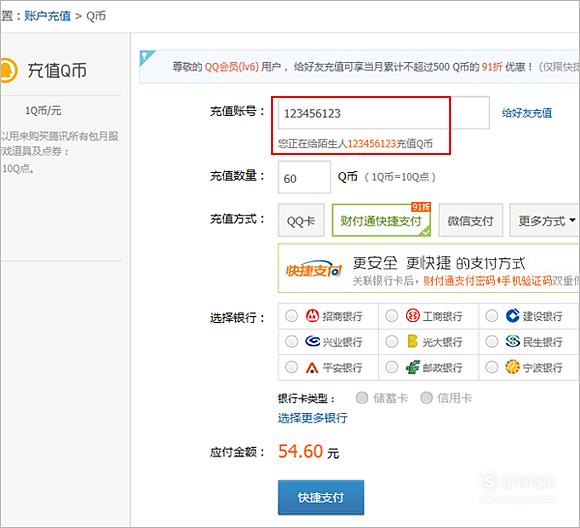Open the 选择更多银行 link
Image resolution: width=580 pixels, height=528 pixels.
click(x=313, y=418)
